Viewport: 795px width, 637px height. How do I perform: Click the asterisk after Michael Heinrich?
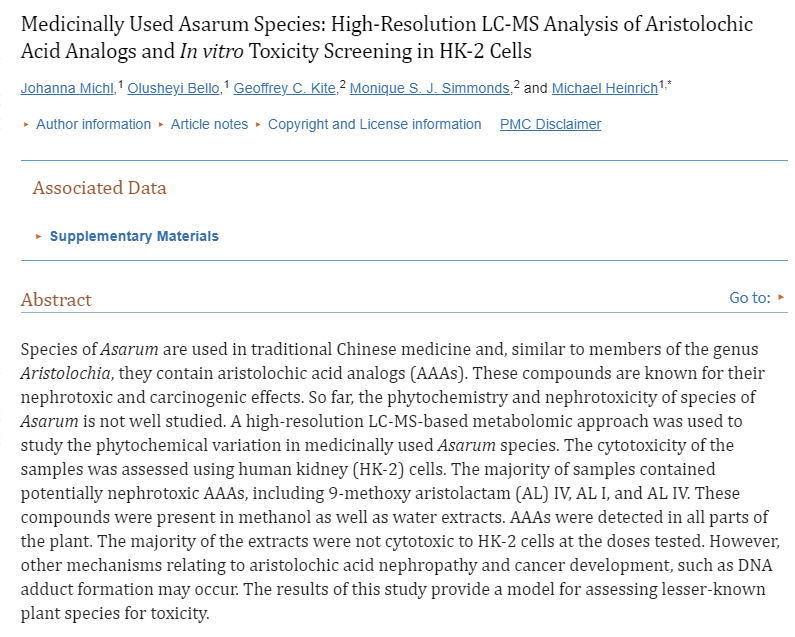(x=669, y=85)
